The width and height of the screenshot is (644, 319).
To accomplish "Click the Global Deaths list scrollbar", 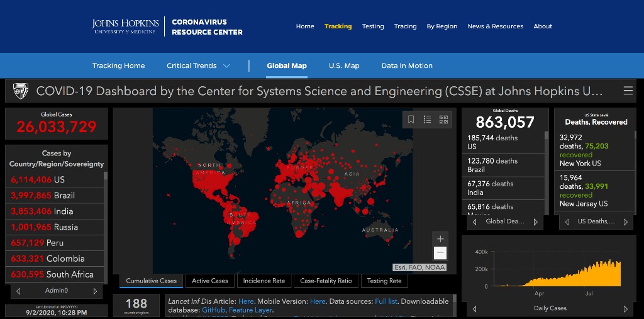I will point(547,172).
